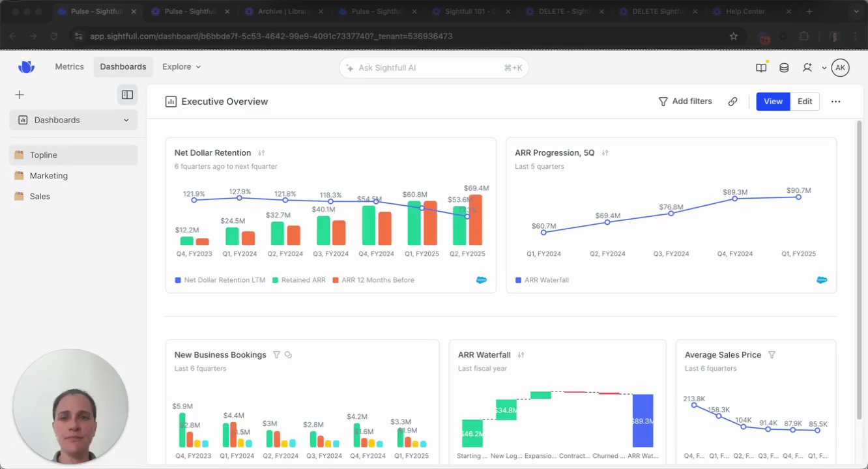
Task: Click Salesforce icon in Net Dollar Retention card
Action: pyautogui.click(x=482, y=280)
